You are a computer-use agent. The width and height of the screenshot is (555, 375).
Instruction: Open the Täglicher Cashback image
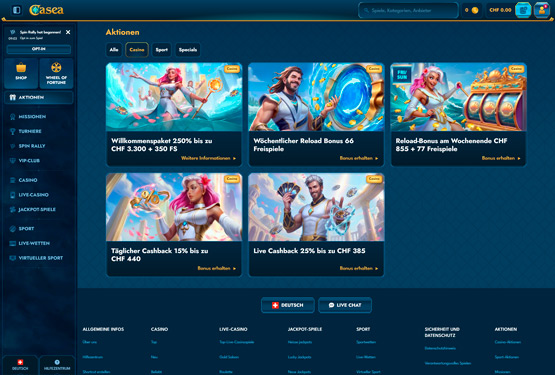click(174, 207)
